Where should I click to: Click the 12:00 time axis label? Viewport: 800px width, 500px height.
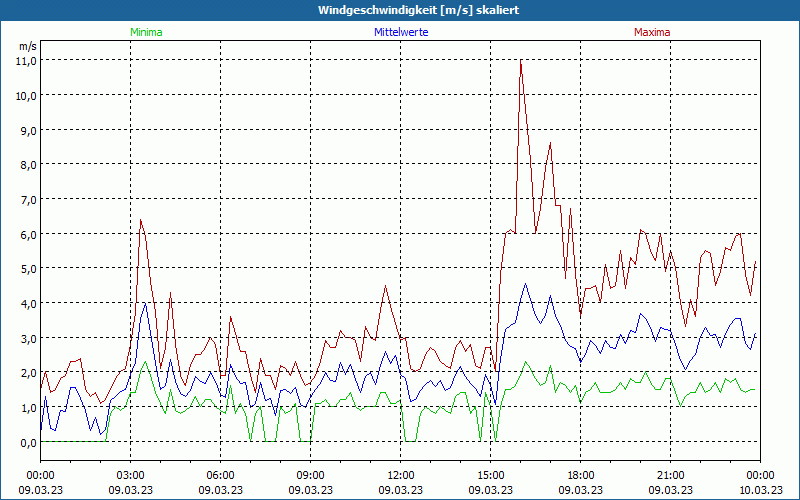400,475
